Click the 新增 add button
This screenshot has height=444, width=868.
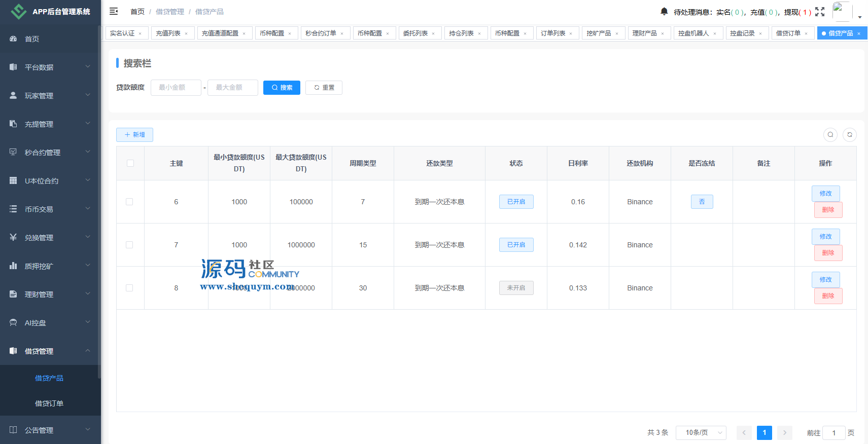(134, 135)
